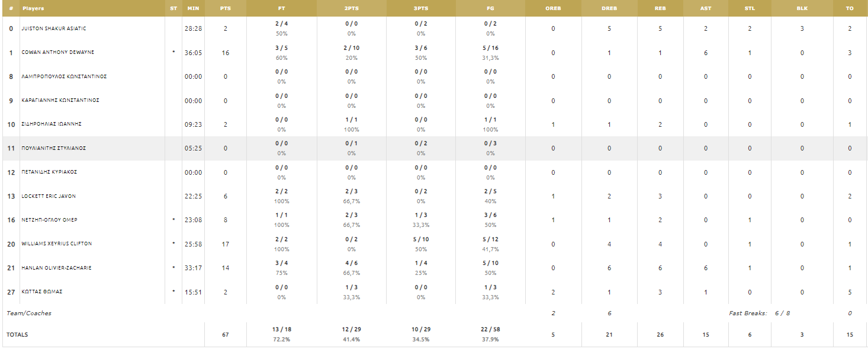Select the FT column header
868x349 pixels.
click(281, 8)
